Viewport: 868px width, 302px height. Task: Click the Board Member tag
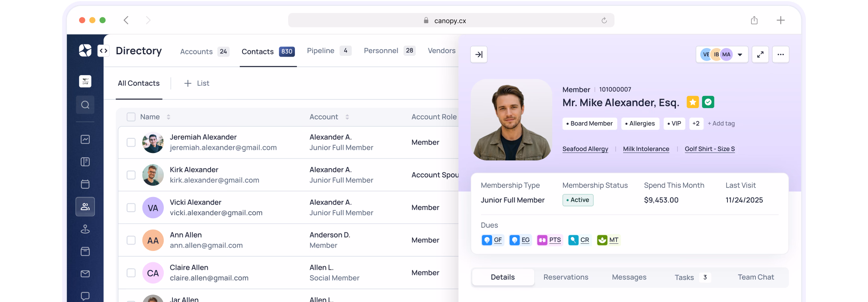pos(589,123)
